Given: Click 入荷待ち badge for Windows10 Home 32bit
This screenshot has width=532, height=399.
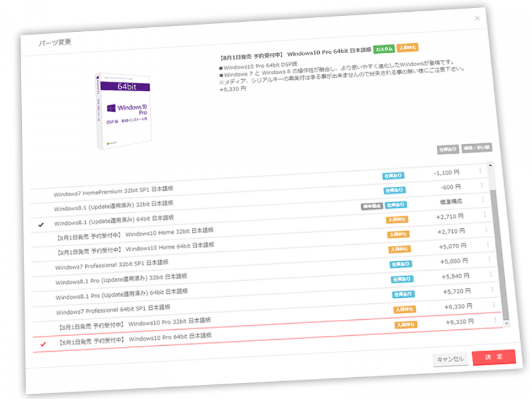Looking at the screenshot, I should (397, 220).
